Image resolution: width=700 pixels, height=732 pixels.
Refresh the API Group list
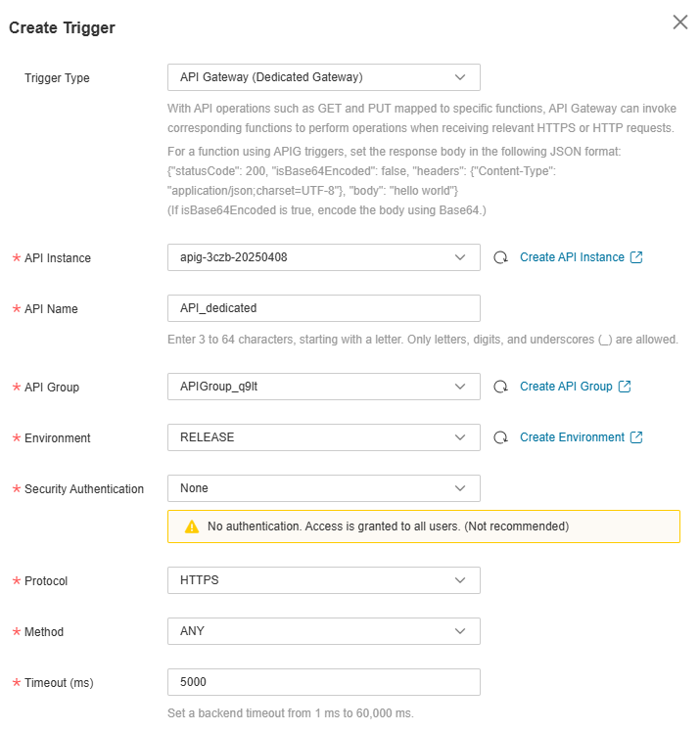[500, 387]
